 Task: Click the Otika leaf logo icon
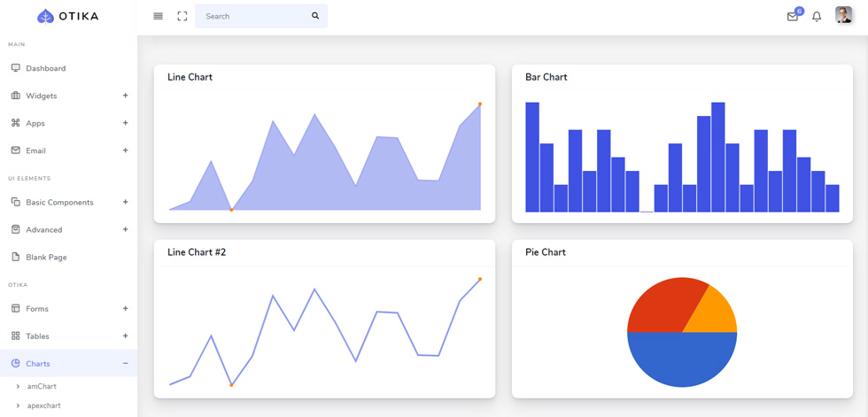tap(45, 17)
